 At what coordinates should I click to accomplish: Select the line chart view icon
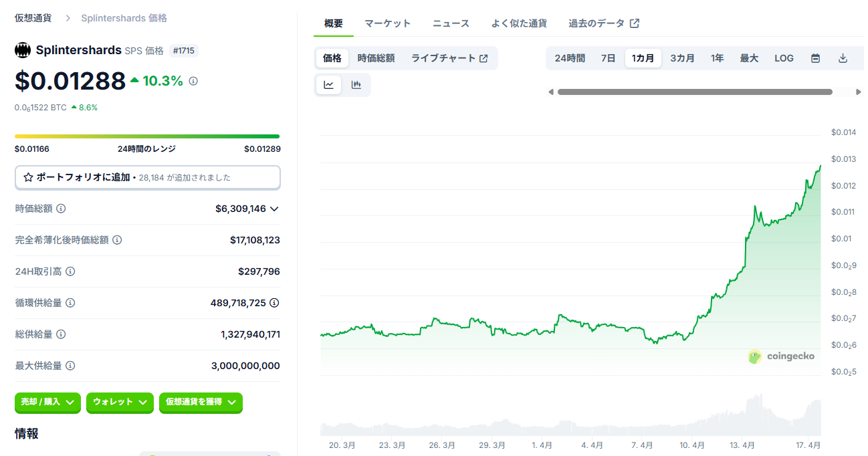pos(329,85)
